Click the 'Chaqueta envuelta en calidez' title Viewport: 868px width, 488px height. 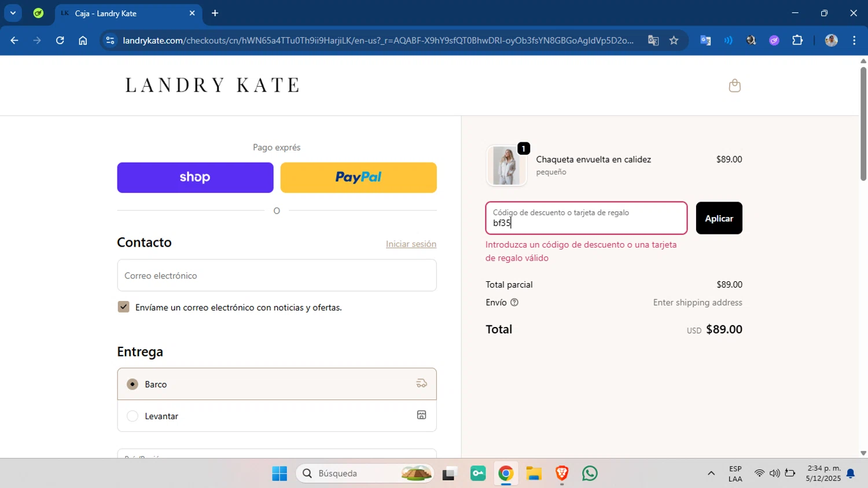point(593,159)
